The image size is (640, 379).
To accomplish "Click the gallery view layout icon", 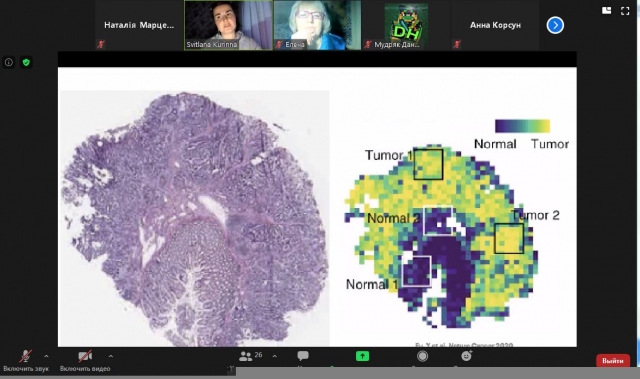I will click(607, 11).
